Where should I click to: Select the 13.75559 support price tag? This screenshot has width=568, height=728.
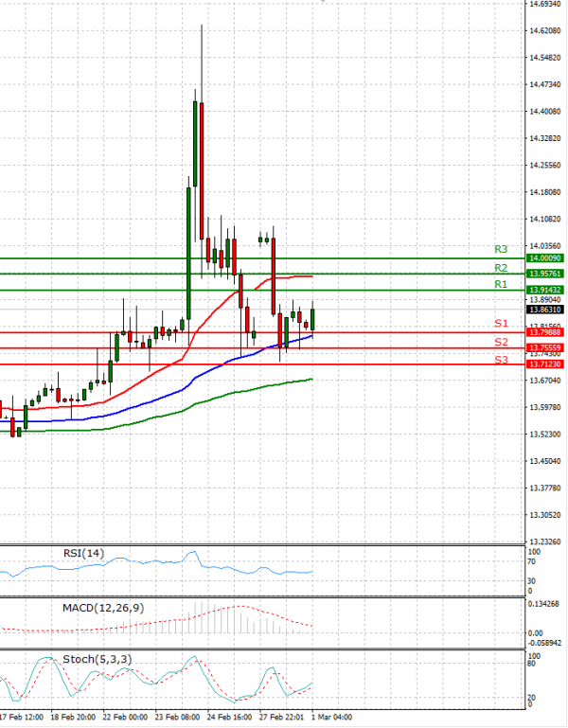(544, 347)
